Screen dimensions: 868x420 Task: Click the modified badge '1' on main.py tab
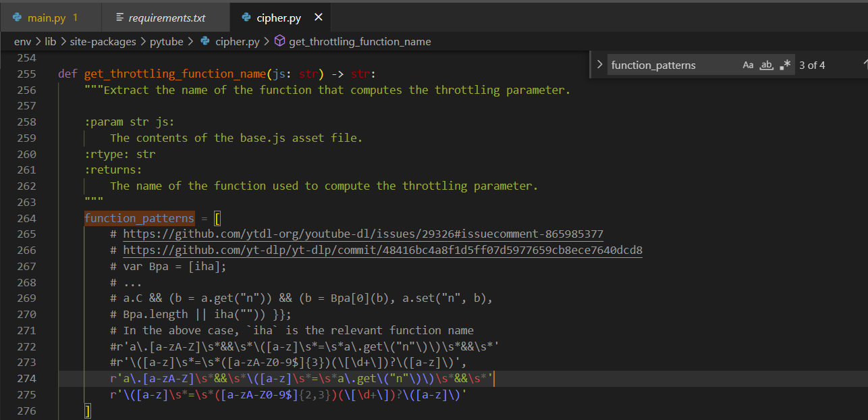(75, 18)
